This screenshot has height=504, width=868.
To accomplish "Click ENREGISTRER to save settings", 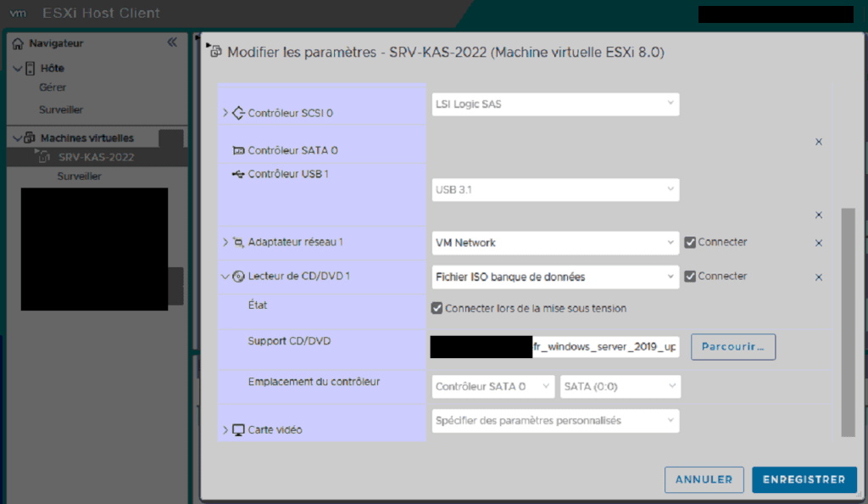I will (x=804, y=479).
